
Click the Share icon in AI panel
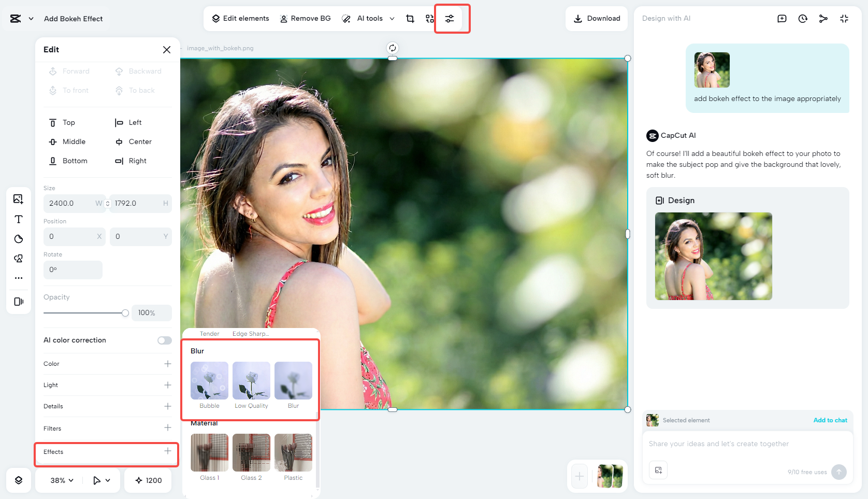[x=823, y=18]
